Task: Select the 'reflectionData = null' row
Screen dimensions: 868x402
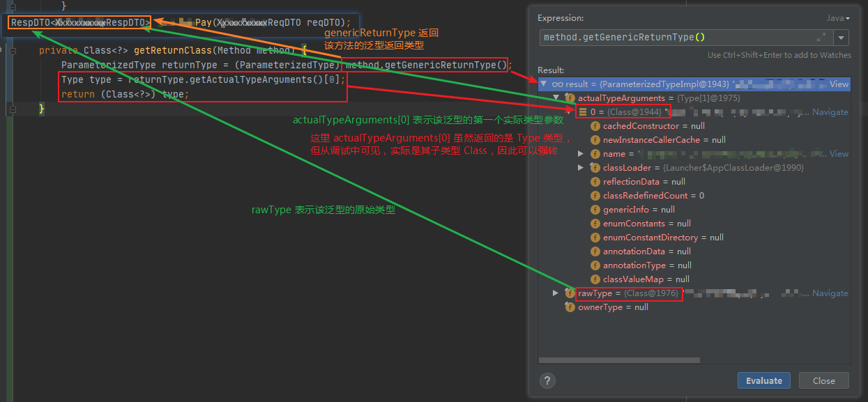Action: pos(694,182)
